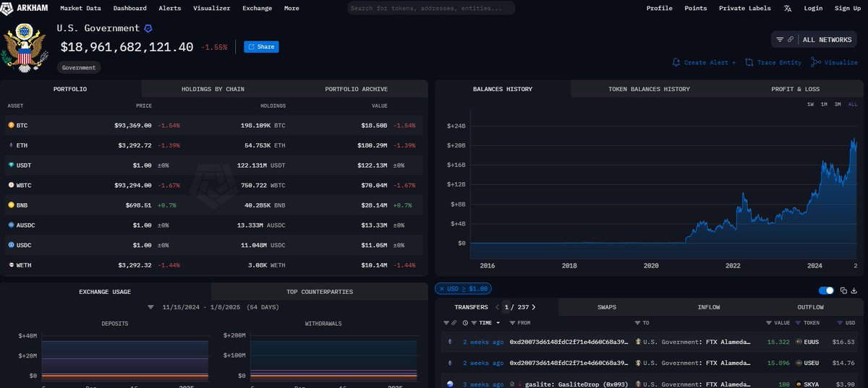Open the first 0xd20073d6148 sender address in EUUS row

coord(567,342)
